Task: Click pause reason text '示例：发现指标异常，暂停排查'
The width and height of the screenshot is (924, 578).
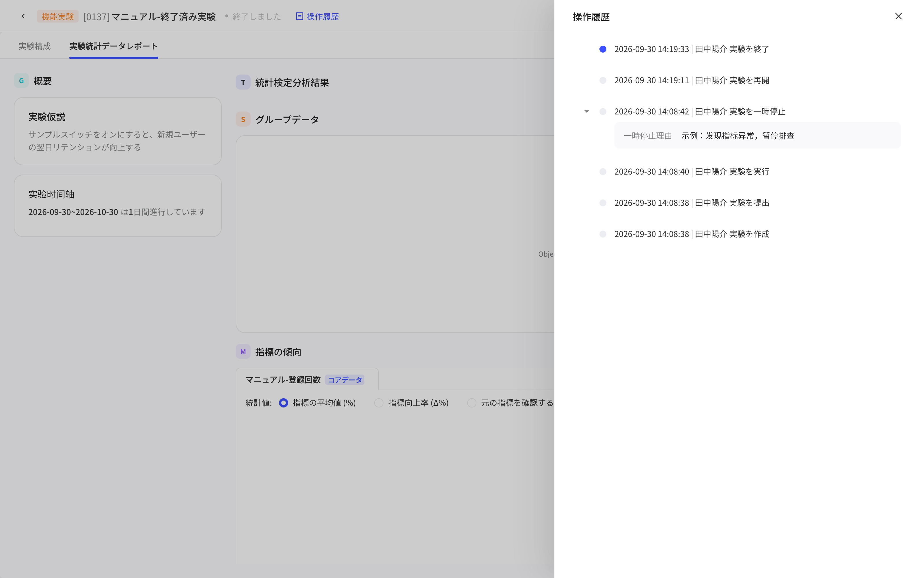Action: click(738, 136)
